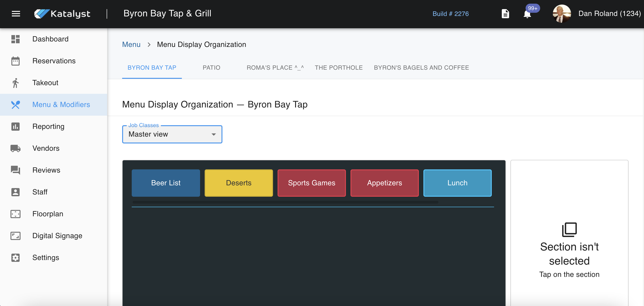Viewport: 644px width, 306px height.
Task: Switch to The Porthole tab
Action: [338, 68]
